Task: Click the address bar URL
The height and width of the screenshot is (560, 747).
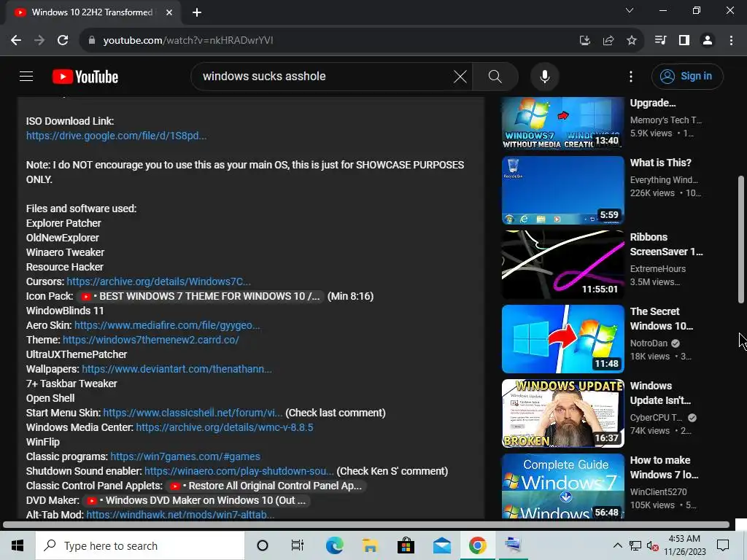Action: [x=187, y=41]
